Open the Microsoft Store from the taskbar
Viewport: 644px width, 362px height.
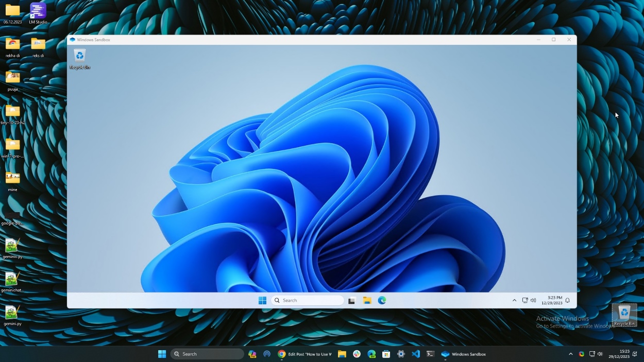[x=386, y=354]
